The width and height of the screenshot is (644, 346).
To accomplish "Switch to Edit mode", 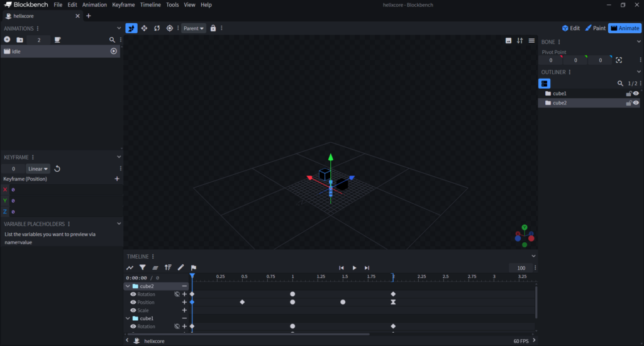I will pos(570,28).
